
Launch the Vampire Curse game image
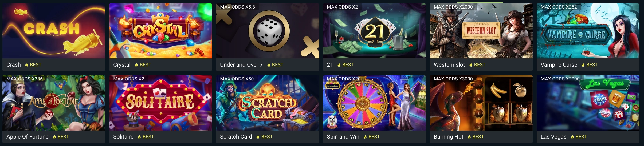[588, 31]
